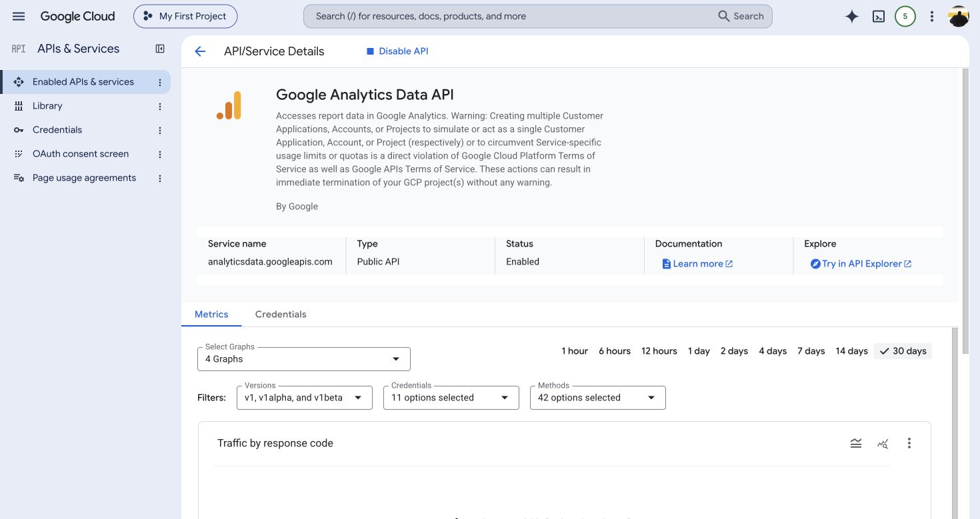
Task: Select the 14 days time range
Action: [x=851, y=351]
